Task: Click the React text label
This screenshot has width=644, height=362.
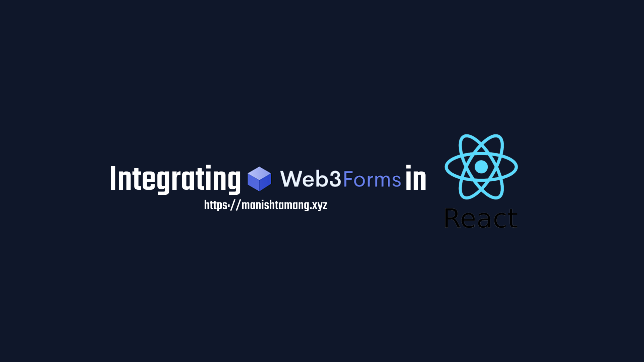Action: [x=481, y=218]
